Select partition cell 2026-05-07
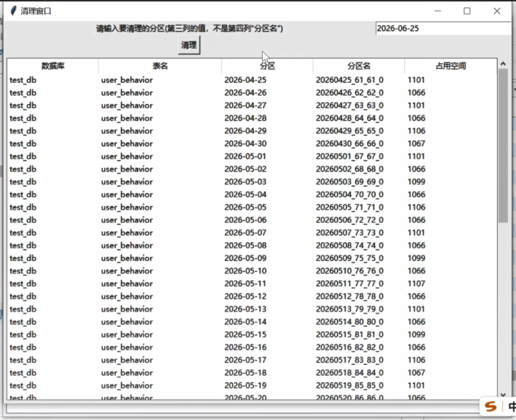The image size is (516, 420). point(245,233)
